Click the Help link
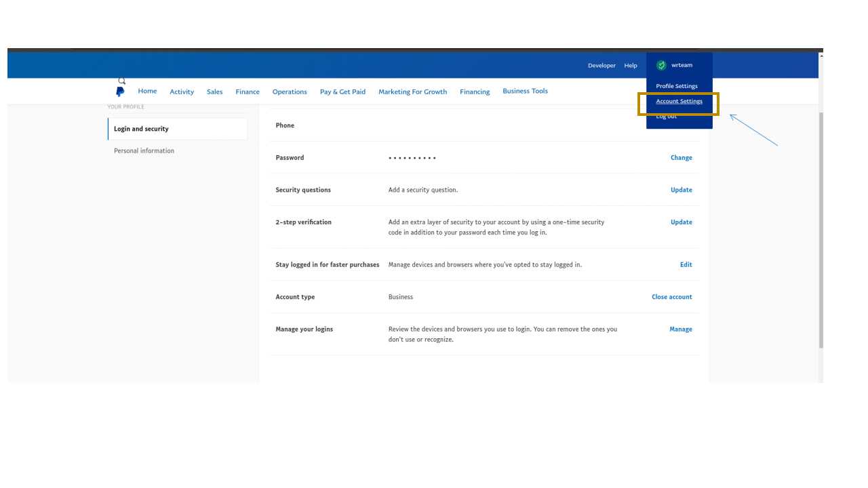The image size is (868, 488). pyautogui.click(x=631, y=66)
